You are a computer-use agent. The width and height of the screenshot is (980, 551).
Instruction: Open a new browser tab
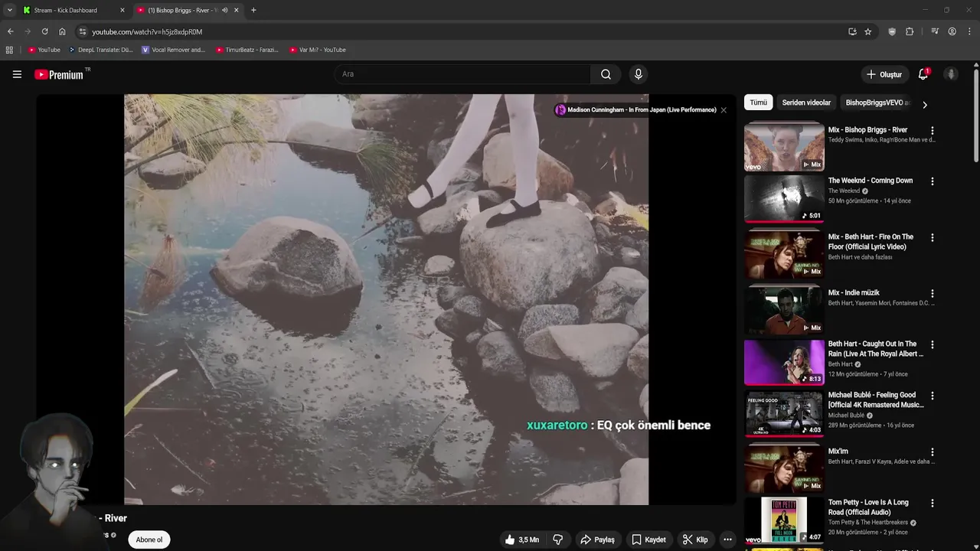click(x=253, y=10)
